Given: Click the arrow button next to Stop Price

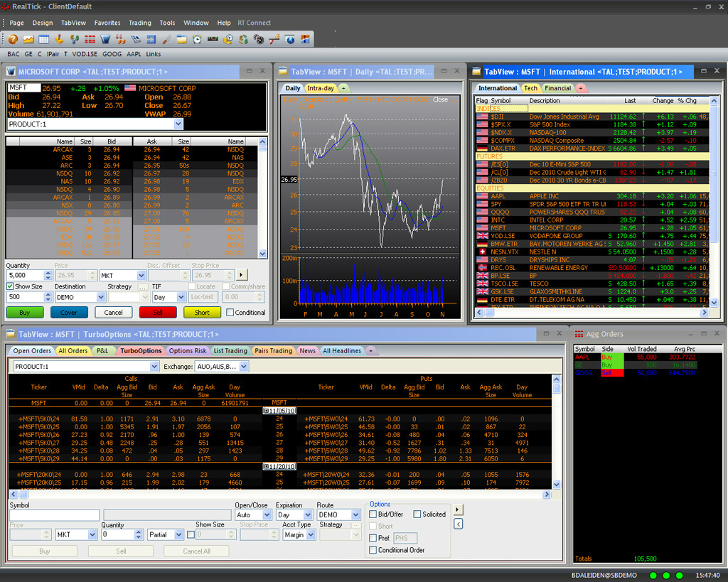Looking at the screenshot, I should click(x=241, y=275).
